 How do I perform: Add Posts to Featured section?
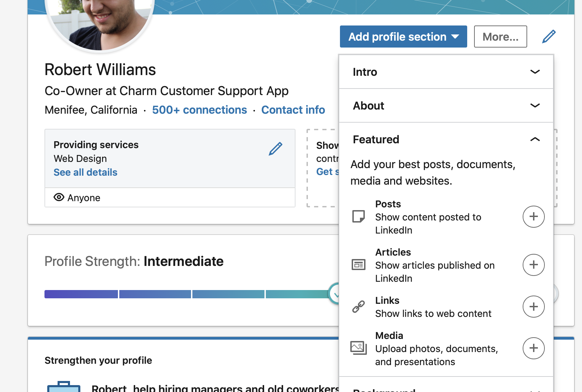coord(533,217)
